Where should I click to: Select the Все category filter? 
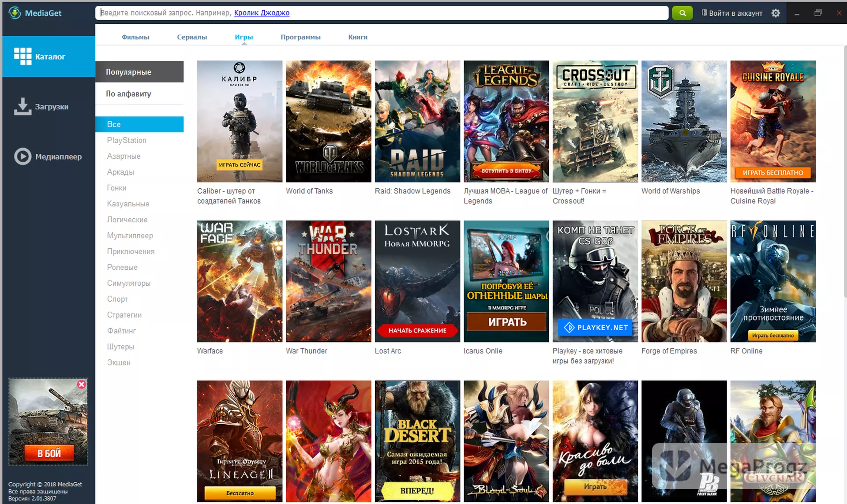tap(139, 124)
